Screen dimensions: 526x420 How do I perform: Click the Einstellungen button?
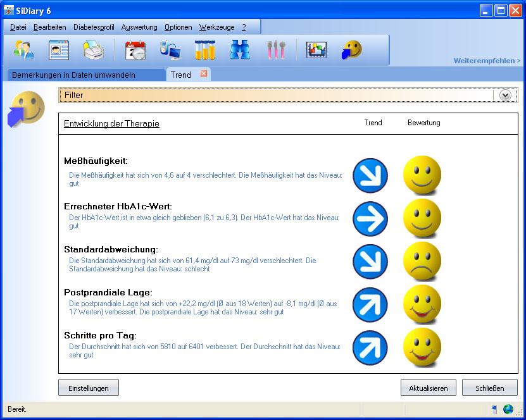pyautogui.click(x=89, y=388)
